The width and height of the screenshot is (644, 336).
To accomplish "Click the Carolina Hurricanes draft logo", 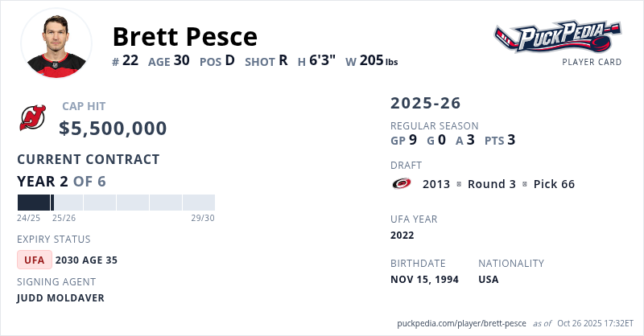I will 402,184.
